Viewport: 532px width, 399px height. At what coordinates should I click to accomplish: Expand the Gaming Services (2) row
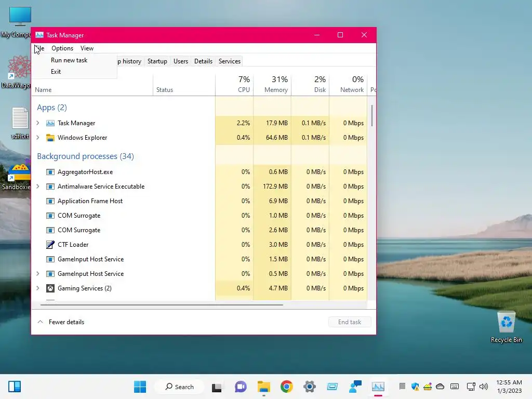(38, 288)
